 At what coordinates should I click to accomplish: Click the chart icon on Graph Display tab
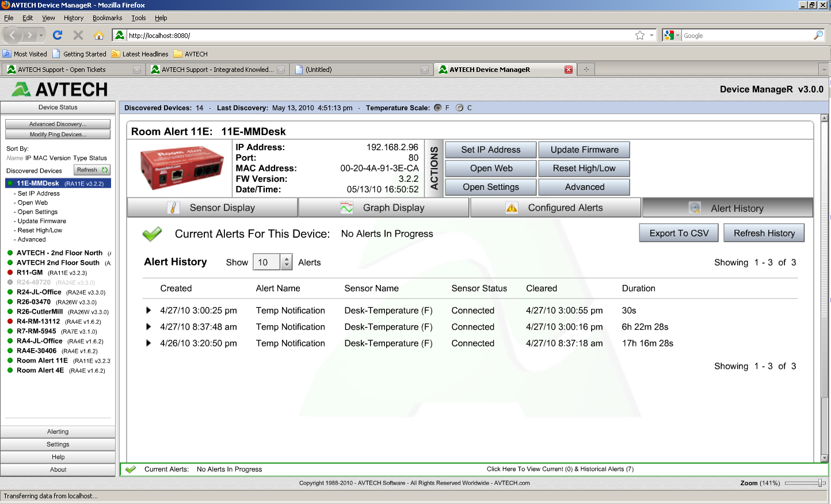tap(346, 208)
